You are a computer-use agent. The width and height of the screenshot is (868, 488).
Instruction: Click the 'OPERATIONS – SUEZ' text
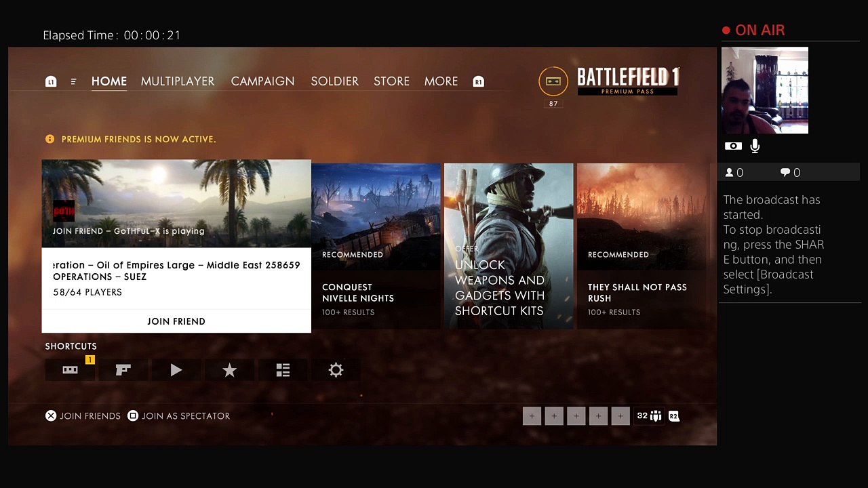(x=100, y=277)
